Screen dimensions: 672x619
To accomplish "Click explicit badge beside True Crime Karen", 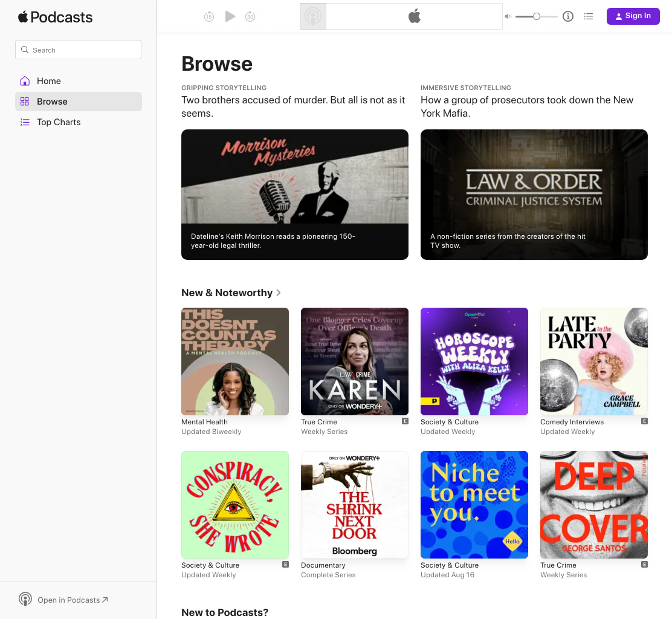I will [x=405, y=421].
